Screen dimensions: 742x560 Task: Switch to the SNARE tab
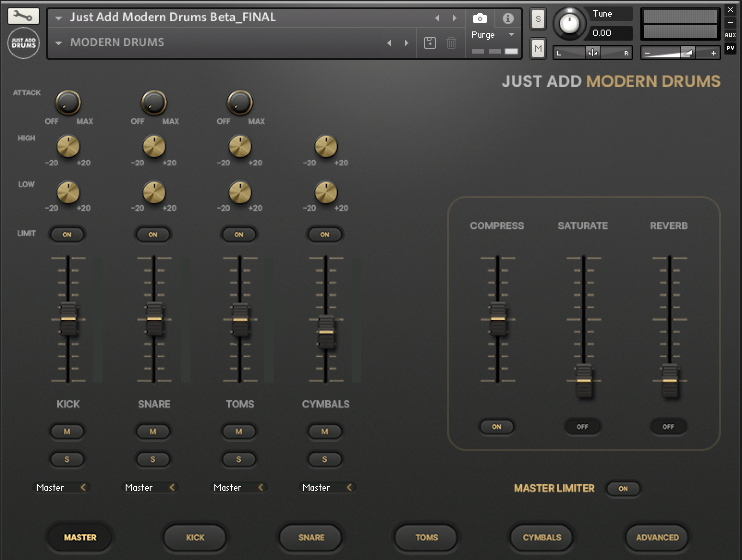pyautogui.click(x=311, y=537)
